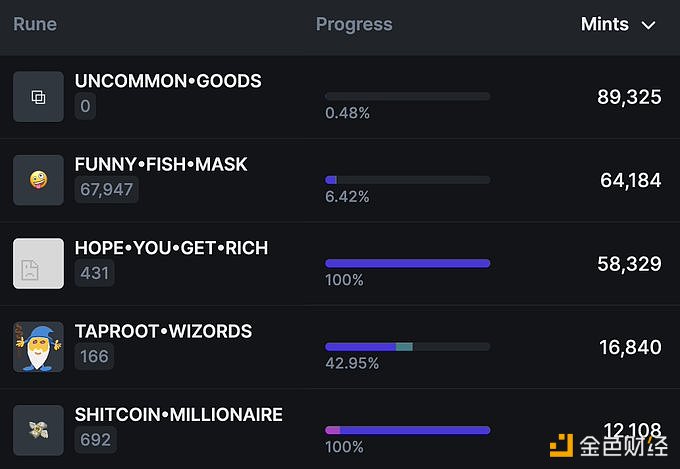Click the Rune column header
The height and width of the screenshot is (469, 680).
point(35,24)
